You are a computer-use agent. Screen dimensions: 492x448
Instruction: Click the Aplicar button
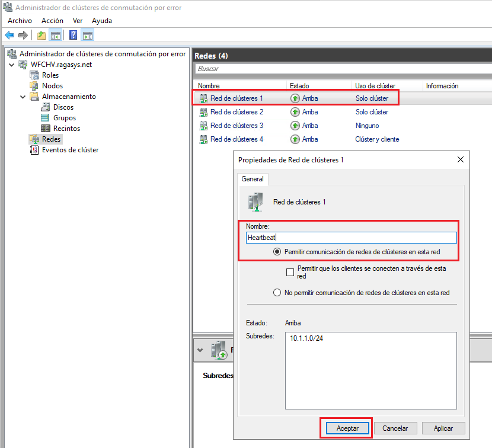click(x=443, y=428)
